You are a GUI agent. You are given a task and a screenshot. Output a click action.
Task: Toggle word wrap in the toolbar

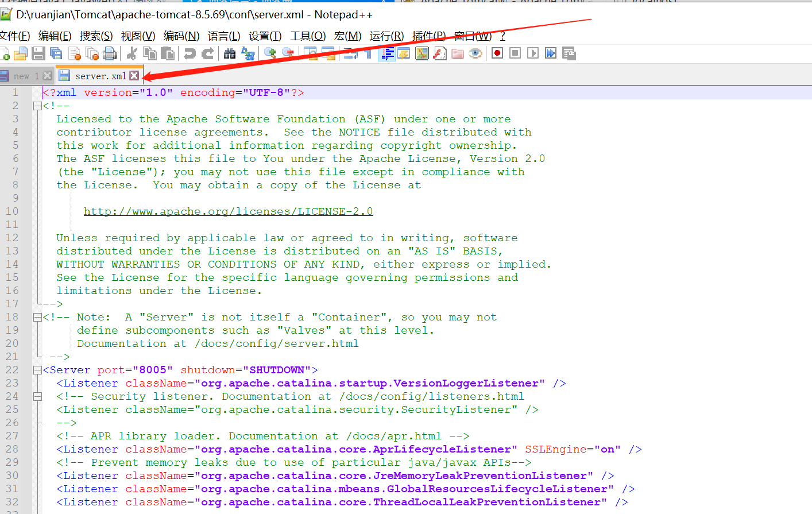point(350,53)
